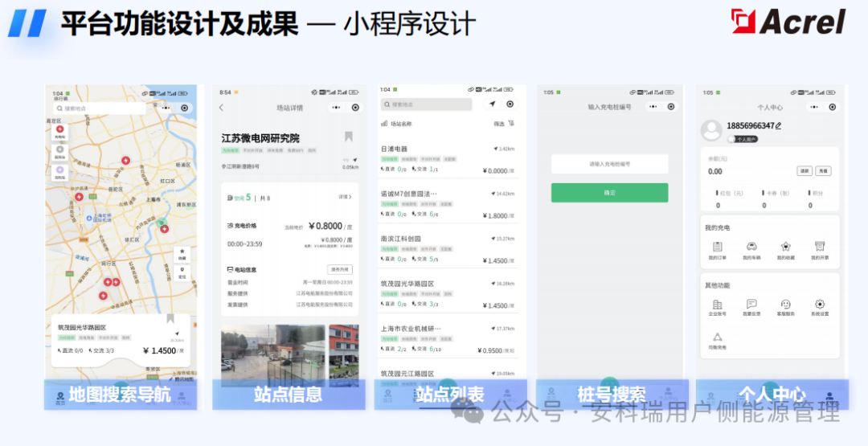The width and height of the screenshot is (868, 446).
Task: Click the green 确定 button
Action: pos(609,193)
